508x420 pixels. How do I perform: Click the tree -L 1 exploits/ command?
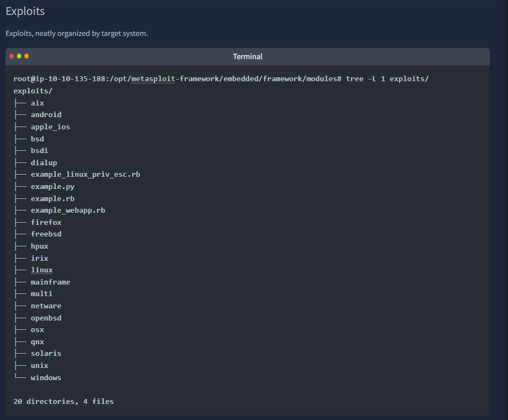(x=387, y=79)
